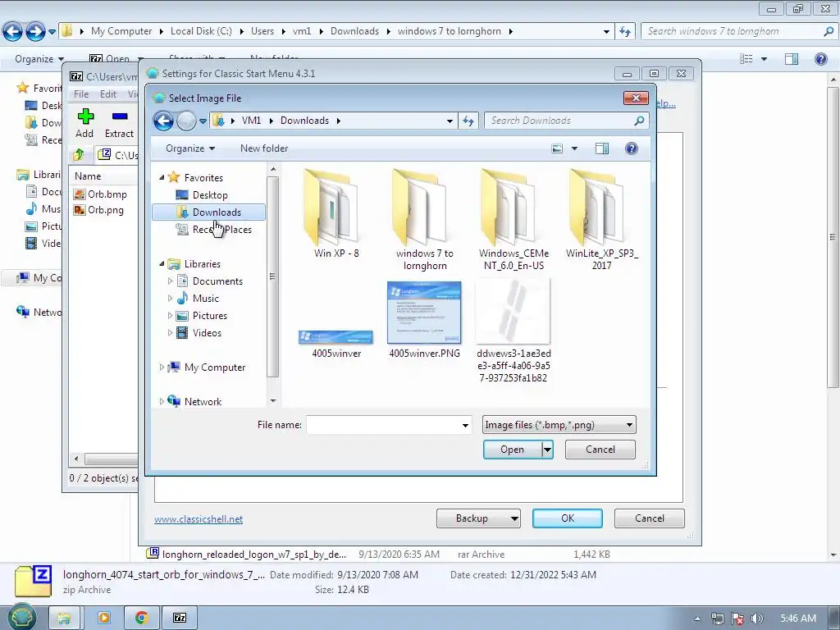Viewport: 840px width, 630px height.
Task: Select the 4005winver image file
Action: point(336,343)
